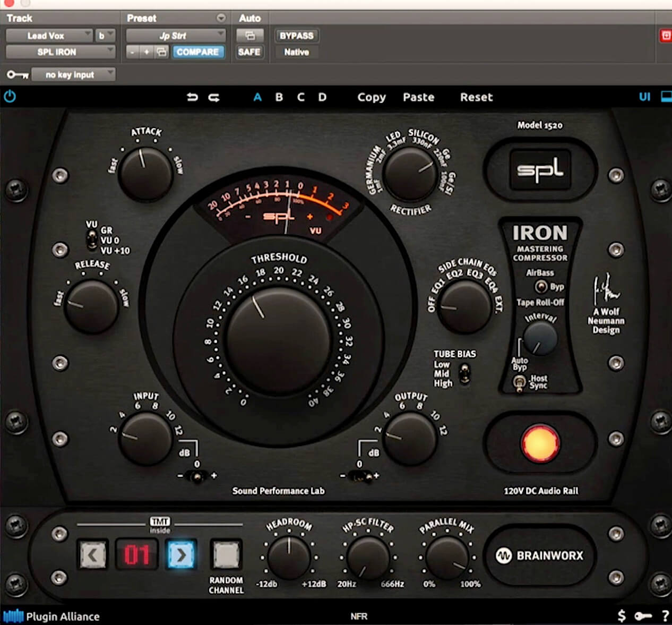This screenshot has height=625, width=672.
Task: Toggle the Host Sync switch
Action: point(519,382)
